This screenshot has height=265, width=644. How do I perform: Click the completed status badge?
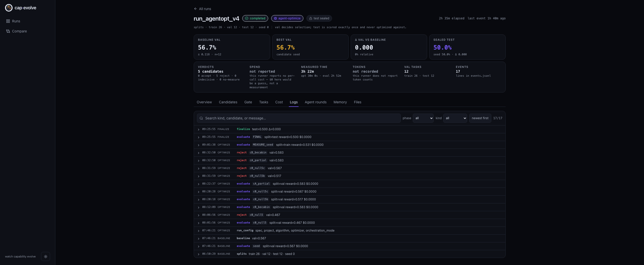coord(255,18)
